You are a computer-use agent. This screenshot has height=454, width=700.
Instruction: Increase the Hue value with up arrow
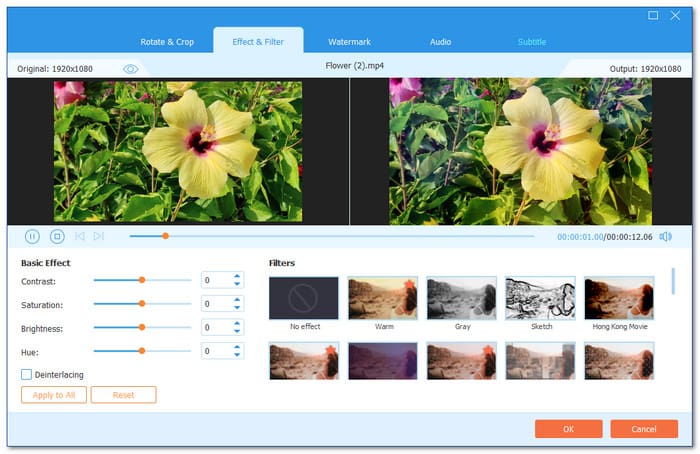coord(237,347)
